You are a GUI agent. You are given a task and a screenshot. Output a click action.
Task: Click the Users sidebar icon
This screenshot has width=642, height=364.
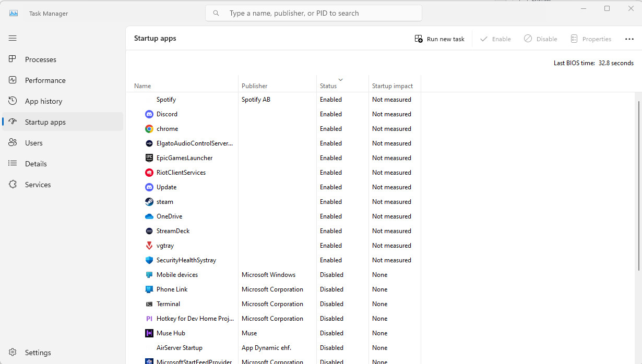coord(13,143)
